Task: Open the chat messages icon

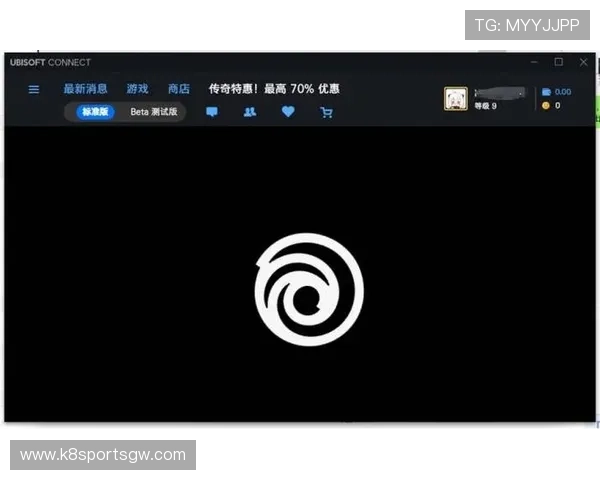Action: point(212,112)
